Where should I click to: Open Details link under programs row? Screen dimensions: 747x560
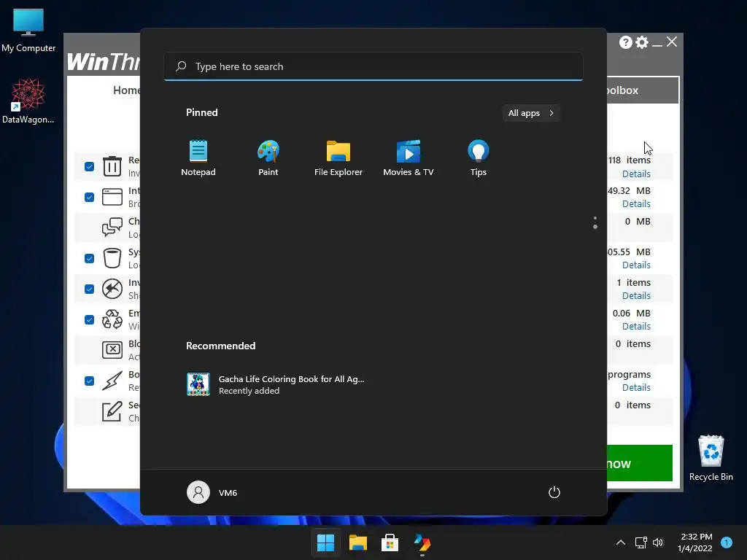coord(636,388)
